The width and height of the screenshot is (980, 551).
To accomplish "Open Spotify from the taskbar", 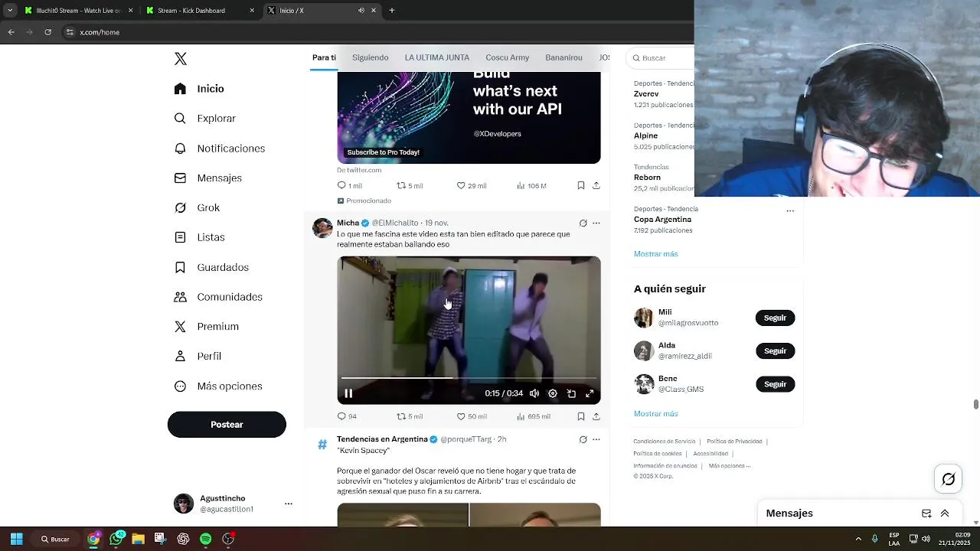I will pyautogui.click(x=205, y=539).
